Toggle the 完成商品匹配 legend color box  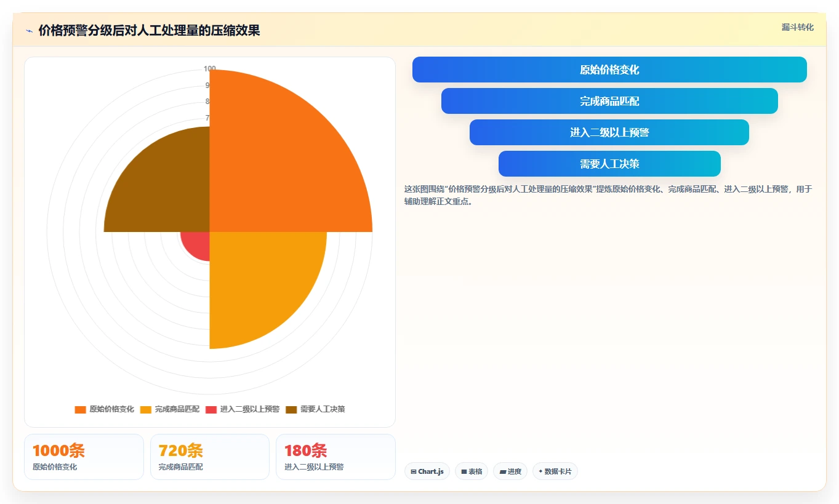(x=145, y=409)
